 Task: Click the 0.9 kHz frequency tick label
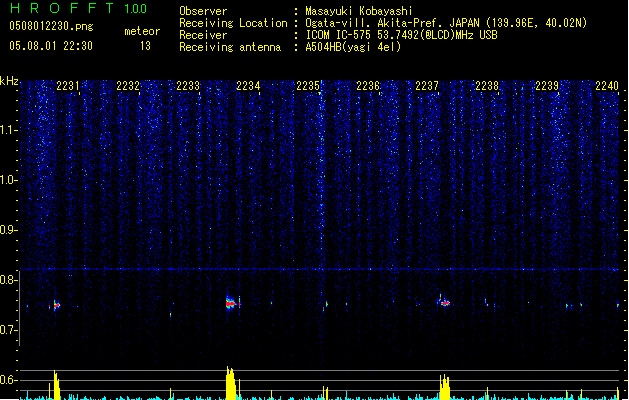pos(8,230)
